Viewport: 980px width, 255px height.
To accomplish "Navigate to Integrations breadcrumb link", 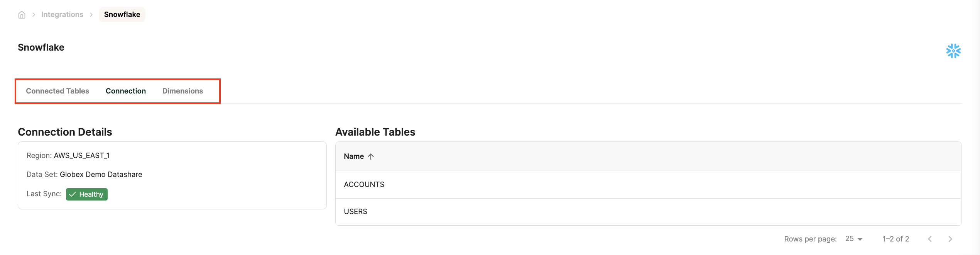I will [62, 15].
